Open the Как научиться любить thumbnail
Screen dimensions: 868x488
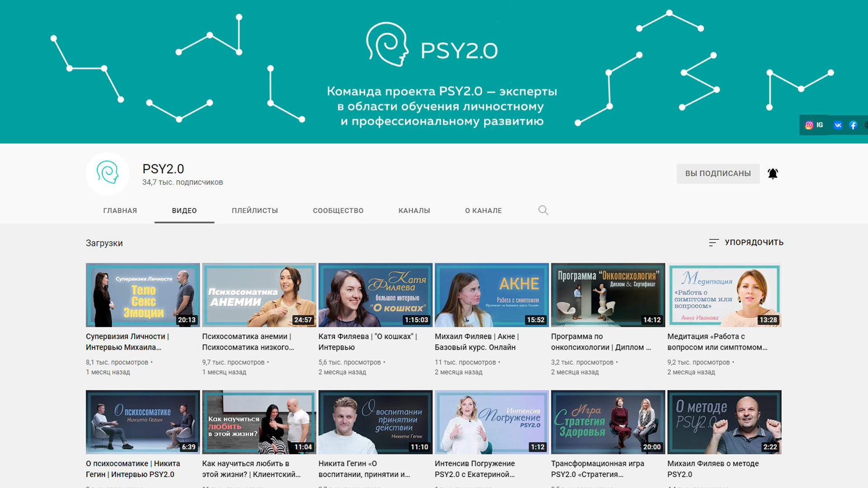tap(259, 422)
